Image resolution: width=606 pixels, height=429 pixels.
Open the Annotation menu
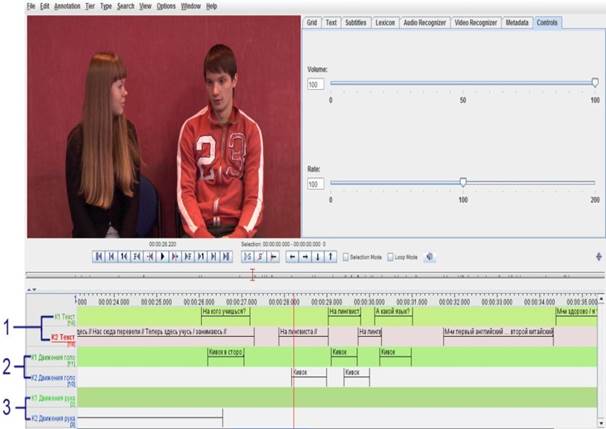pyautogui.click(x=67, y=6)
